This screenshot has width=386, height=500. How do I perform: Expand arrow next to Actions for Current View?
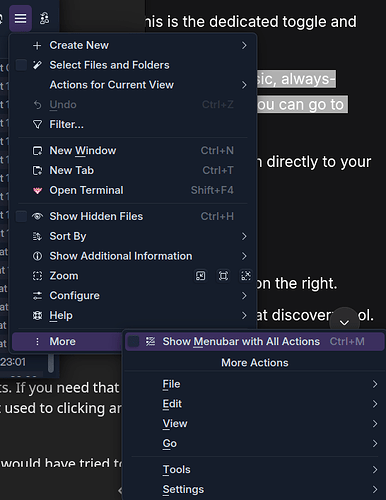tap(244, 85)
